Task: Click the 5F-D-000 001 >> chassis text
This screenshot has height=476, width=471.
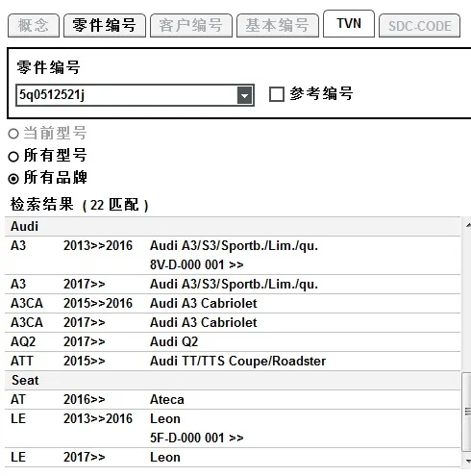Action: [197, 438]
